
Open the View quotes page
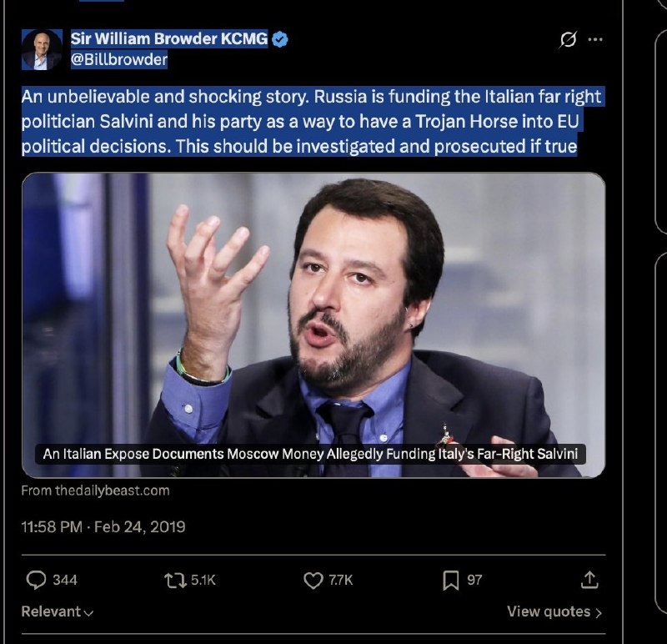click(549, 611)
